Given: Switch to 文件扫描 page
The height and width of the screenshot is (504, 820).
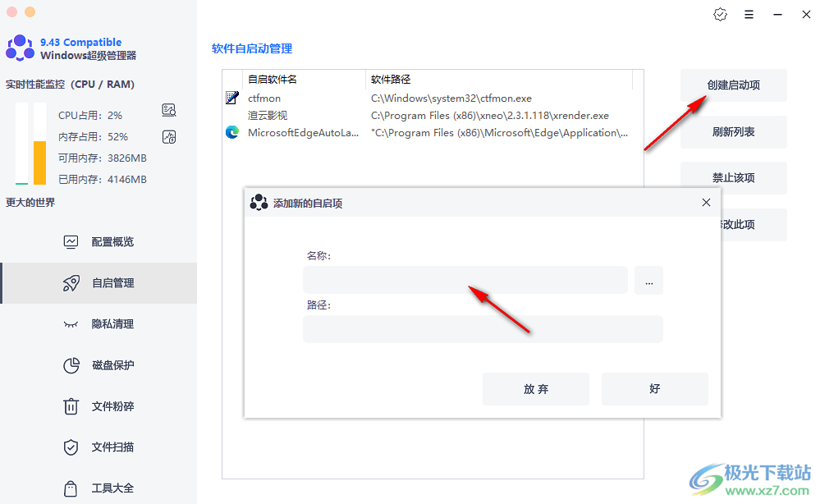Looking at the screenshot, I should coord(99,447).
